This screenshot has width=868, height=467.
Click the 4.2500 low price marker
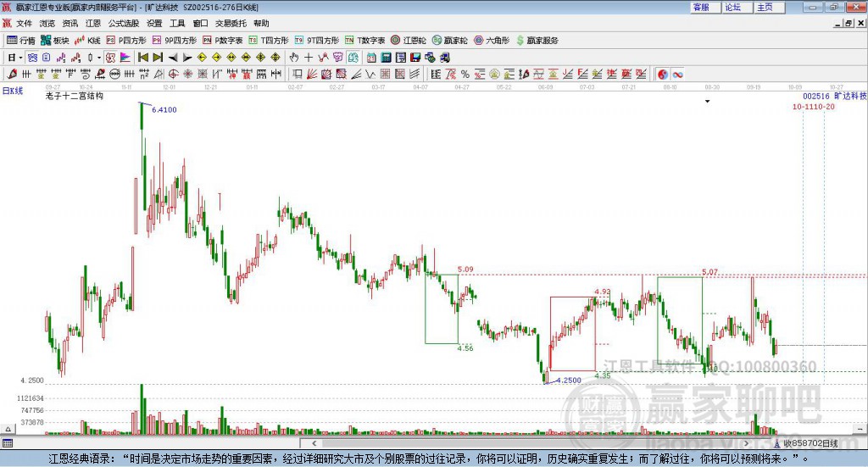point(569,381)
